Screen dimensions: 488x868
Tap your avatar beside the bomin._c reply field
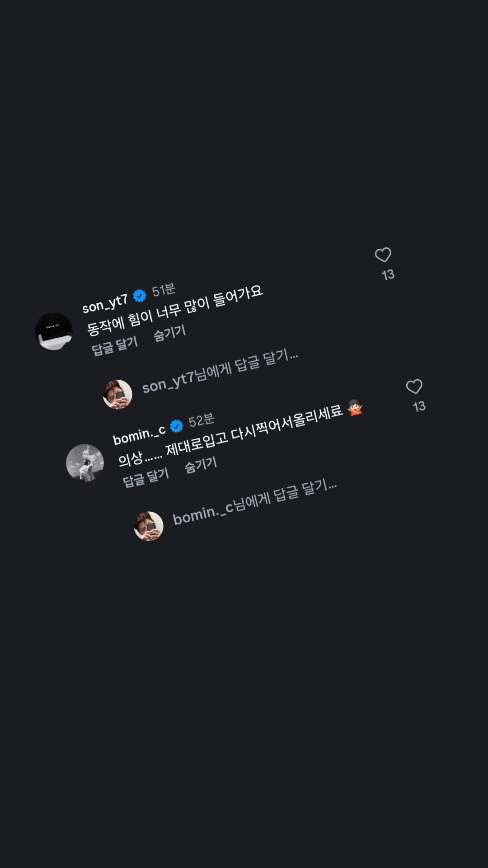(149, 526)
